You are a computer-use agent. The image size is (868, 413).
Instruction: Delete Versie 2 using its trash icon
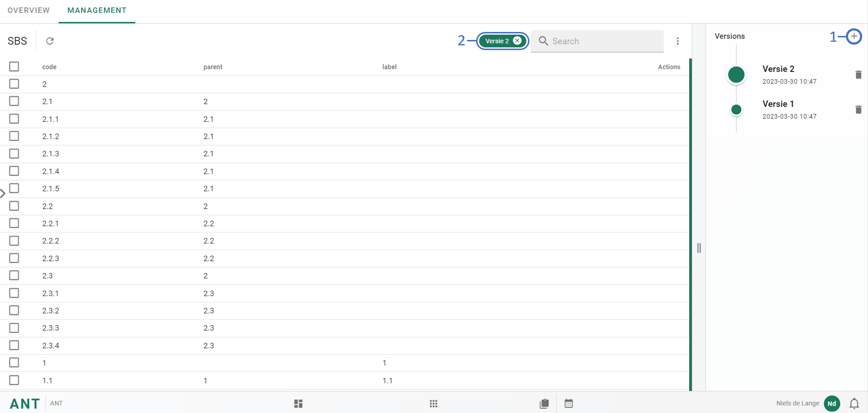pos(858,75)
